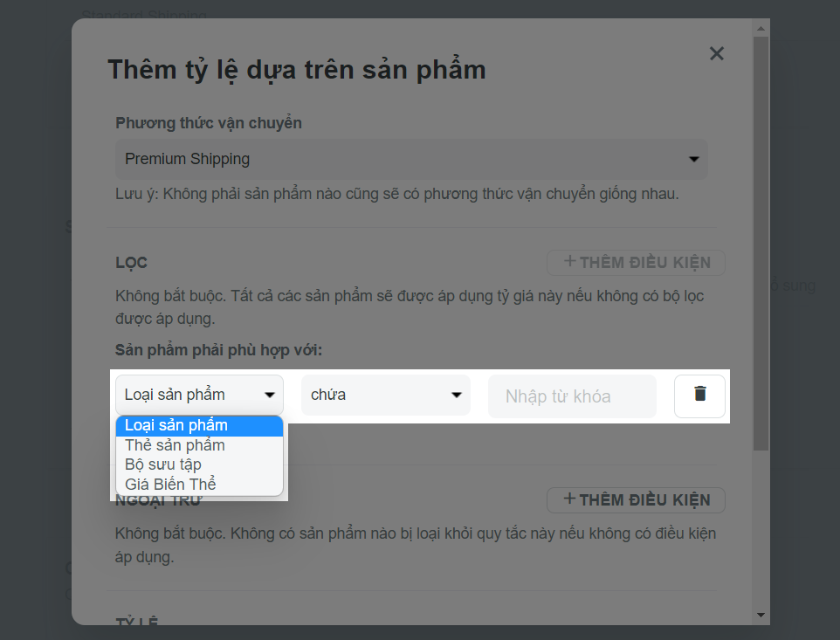This screenshot has height=640, width=840.
Task: Open the Premium Shipping method dropdown
Action: click(x=411, y=159)
